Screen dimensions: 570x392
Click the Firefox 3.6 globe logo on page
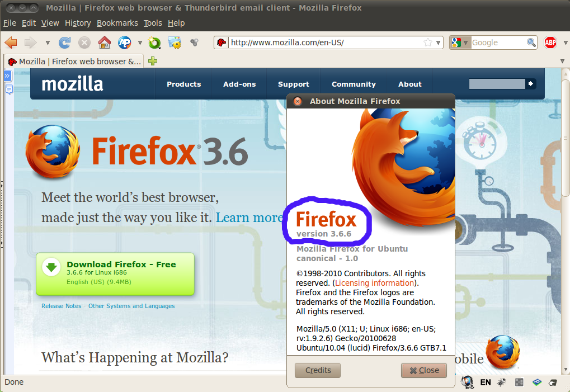(53, 152)
